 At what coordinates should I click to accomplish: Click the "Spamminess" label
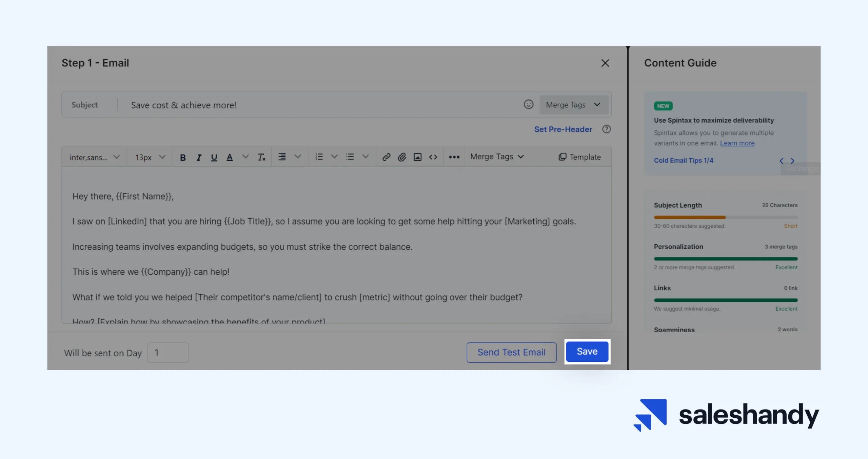pos(674,329)
